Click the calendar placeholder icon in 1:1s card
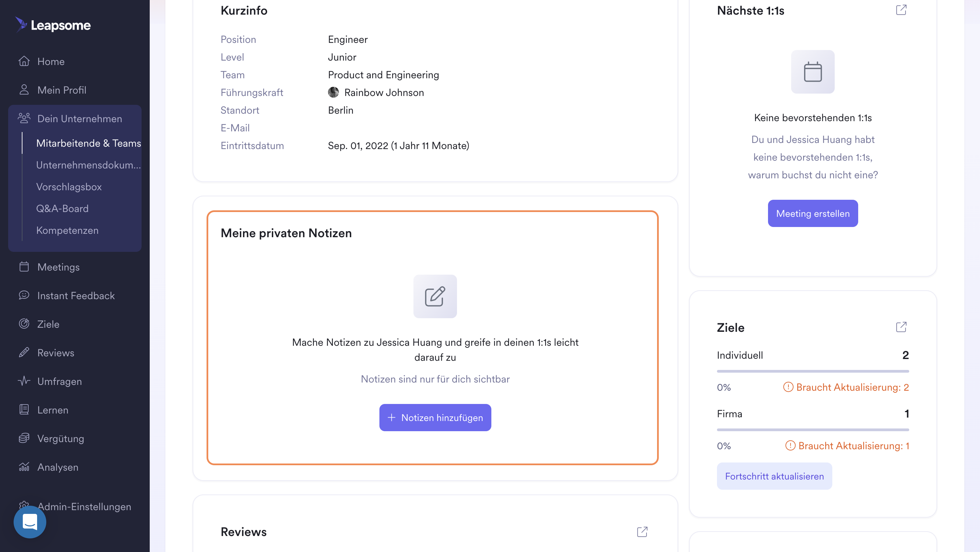This screenshot has height=552, width=980. point(813,72)
